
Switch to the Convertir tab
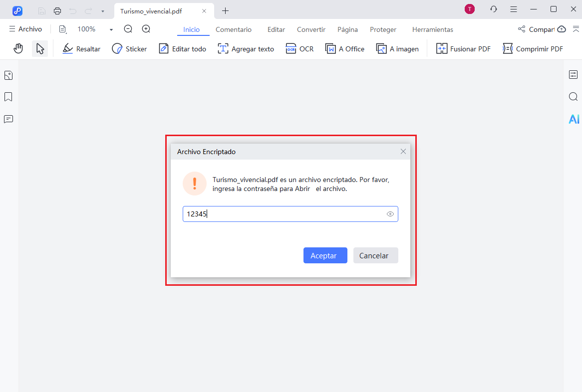click(x=310, y=29)
